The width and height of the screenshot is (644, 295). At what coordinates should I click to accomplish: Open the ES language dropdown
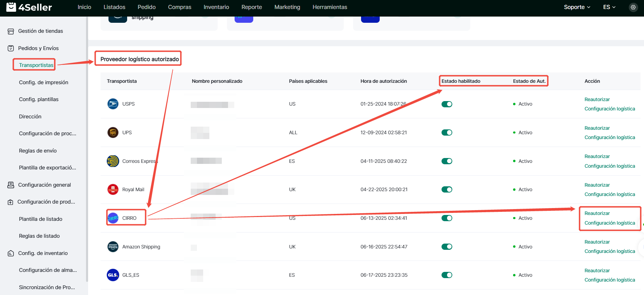coord(609,7)
